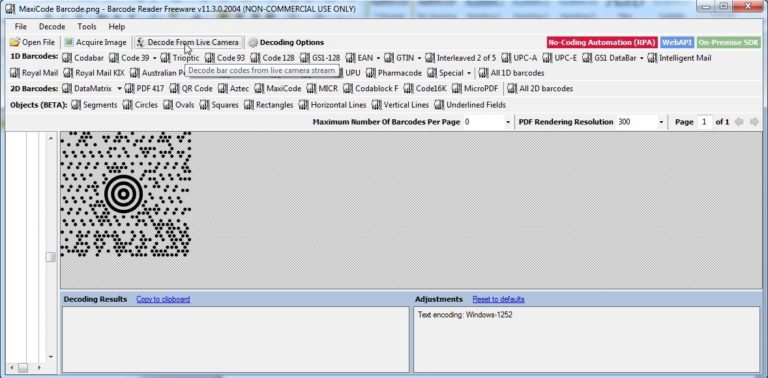Open Decoding Options gear icon
The width and height of the screenshot is (768, 378).
[x=253, y=43]
